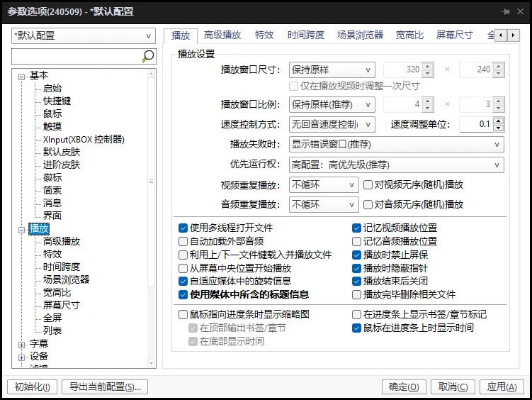The height and width of the screenshot is (400, 532).
Task: Click the search magnifier icon
Action: tap(148, 56)
